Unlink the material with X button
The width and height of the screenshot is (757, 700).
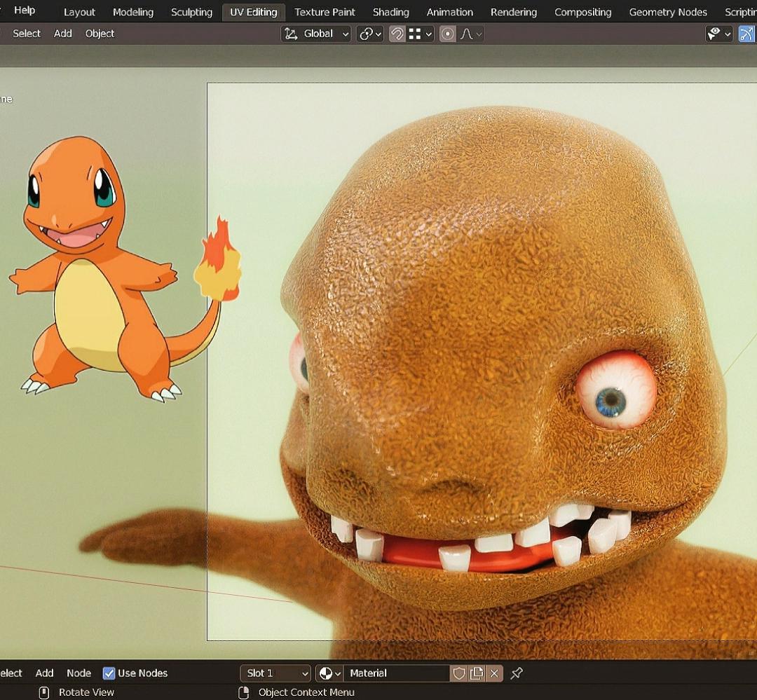[494, 673]
